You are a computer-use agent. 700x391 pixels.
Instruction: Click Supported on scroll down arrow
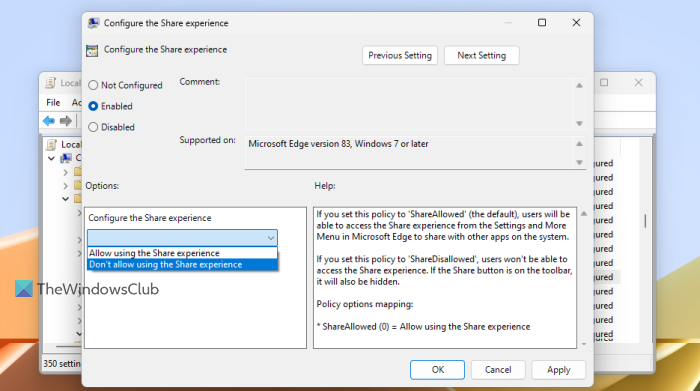(x=579, y=162)
